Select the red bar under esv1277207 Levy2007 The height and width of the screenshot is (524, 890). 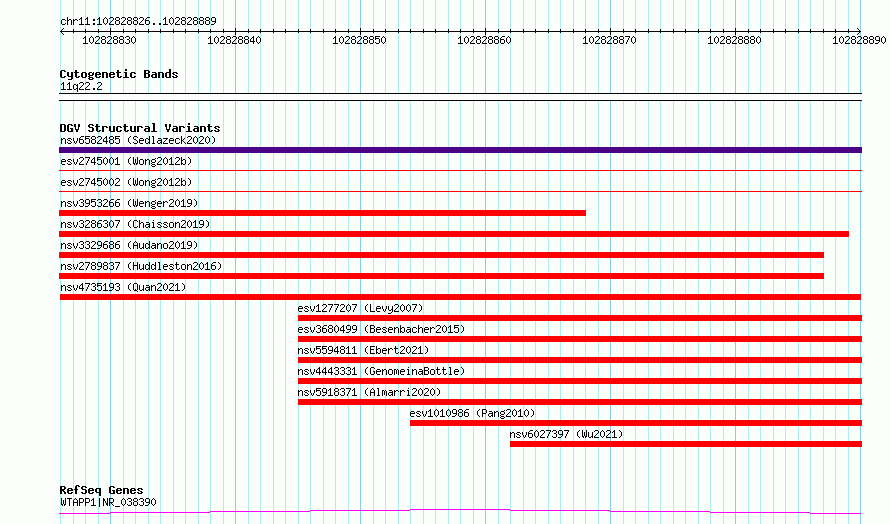click(580, 318)
